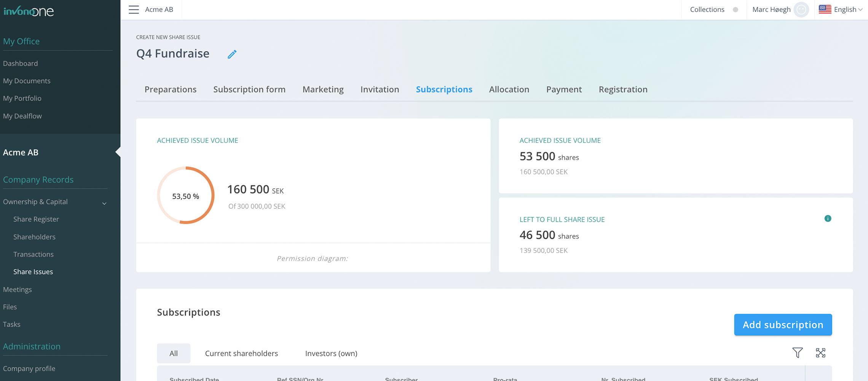Image resolution: width=868 pixels, height=381 pixels.
Task: Open the Preparations tab
Action: pyautogui.click(x=170, y=89)
